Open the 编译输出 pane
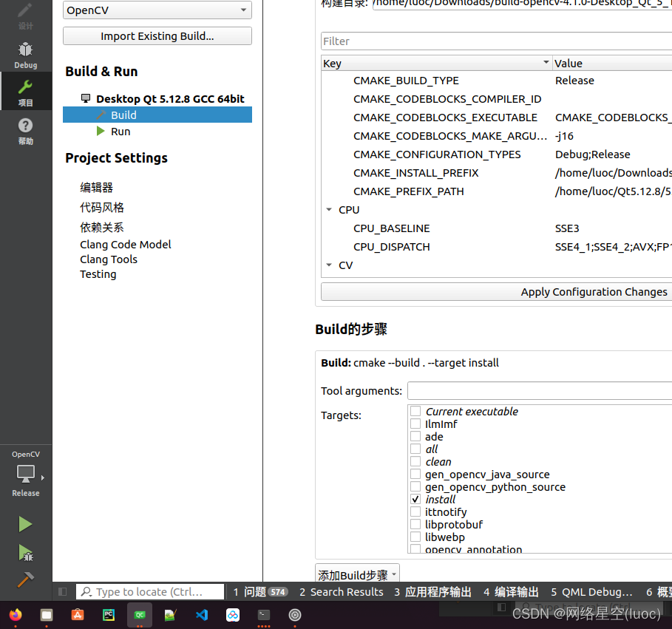Screen dimensions: 672x629 [512, 592]
